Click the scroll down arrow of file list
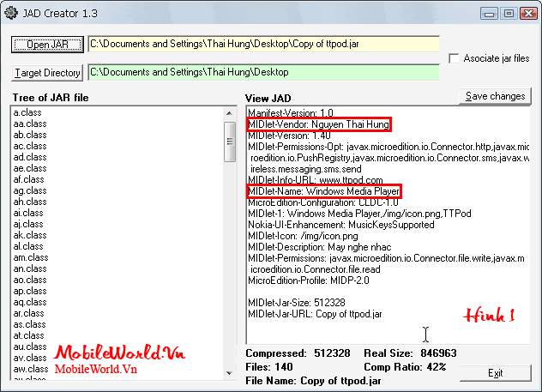This screenshot has width=542, height=392. coord(230,373)
